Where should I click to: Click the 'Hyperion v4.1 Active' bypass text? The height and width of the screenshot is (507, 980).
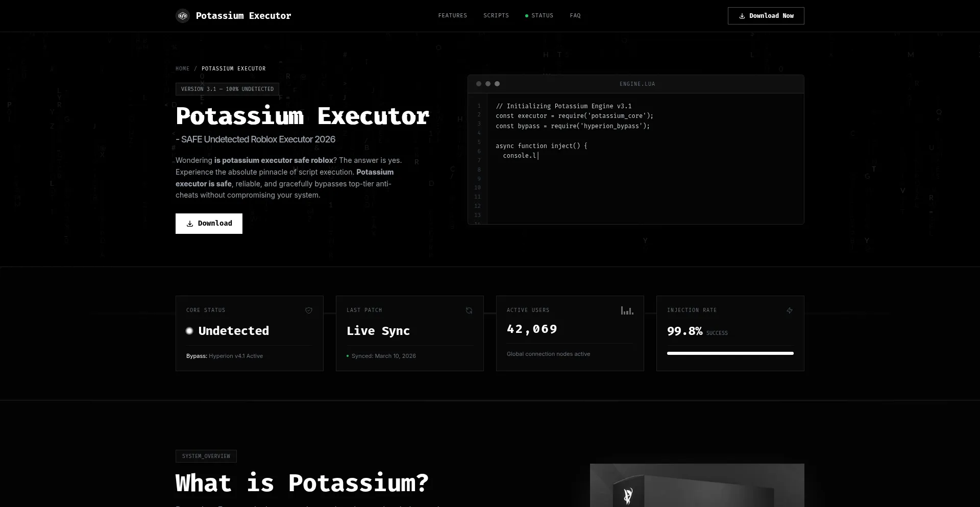click(236, 356)
